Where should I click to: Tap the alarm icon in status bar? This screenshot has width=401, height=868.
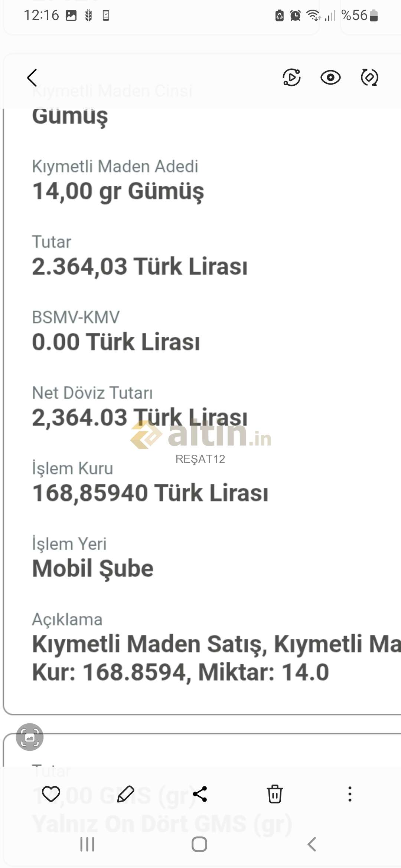[x=295, y=16]
